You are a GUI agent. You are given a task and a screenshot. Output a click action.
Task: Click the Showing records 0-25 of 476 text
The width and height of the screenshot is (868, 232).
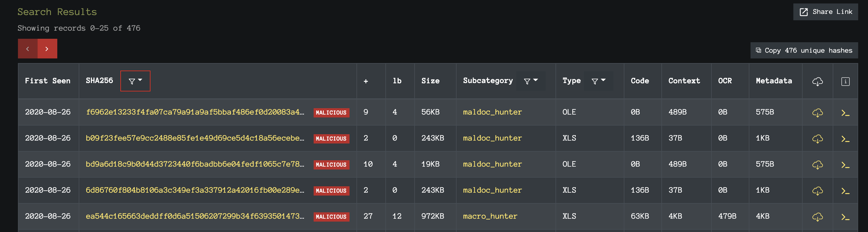coord(79,28)
